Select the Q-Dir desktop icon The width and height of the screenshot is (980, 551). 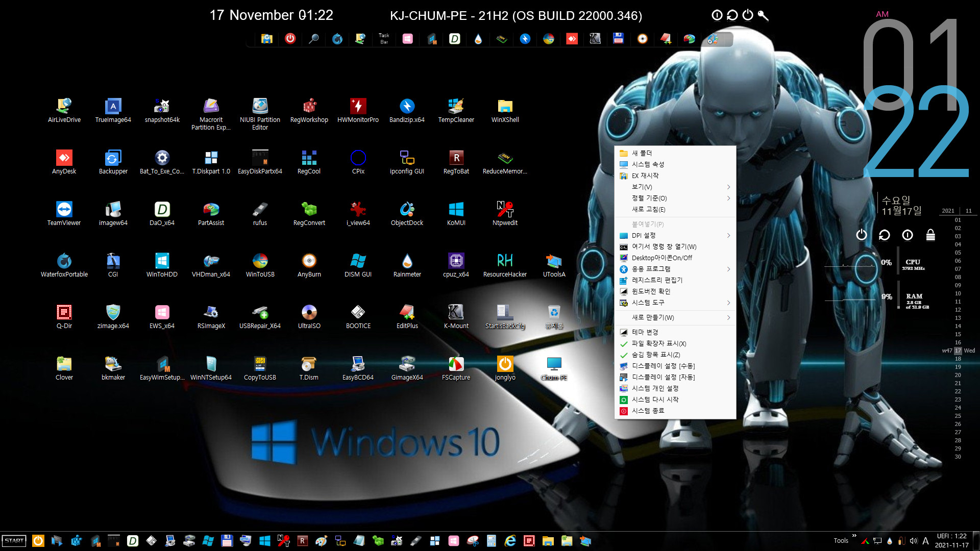pyautogui.click(x=64, y=316)
